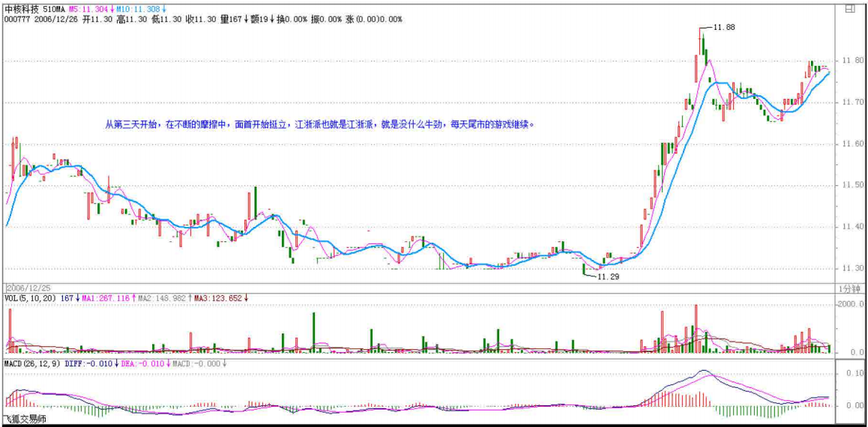Open the 1分钟 period selector
868x427 pixels.
point(849,288)
